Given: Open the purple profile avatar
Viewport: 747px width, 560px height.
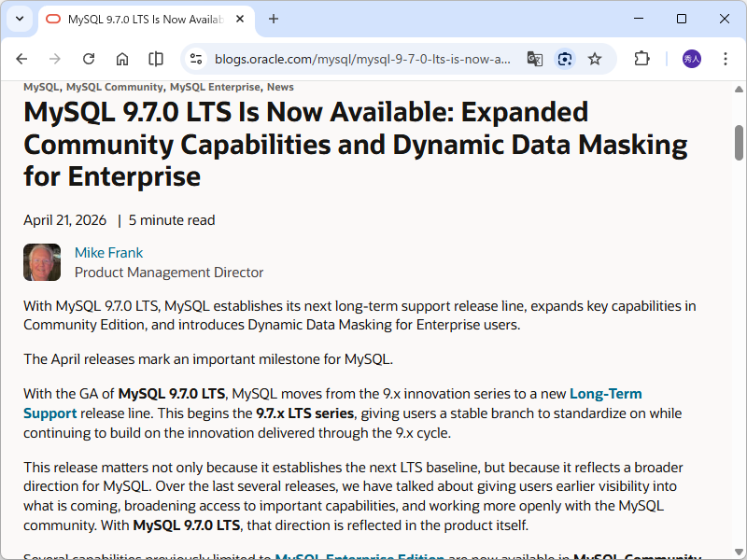Looking at the screenshot, I should (x=692, y=59).
